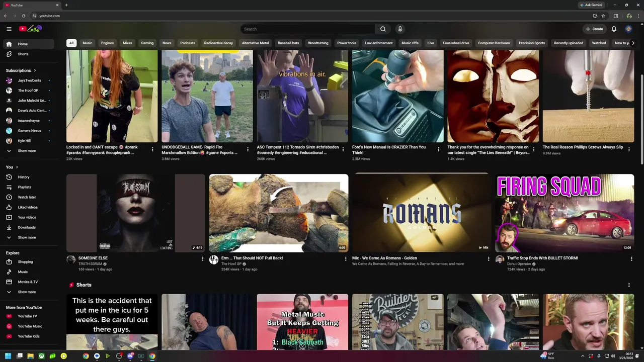Image resolution: width=644 pixels, height=362 pixels.
Task: Open the Metal Music Heavier short thumbnail
Action: [302, 322]
